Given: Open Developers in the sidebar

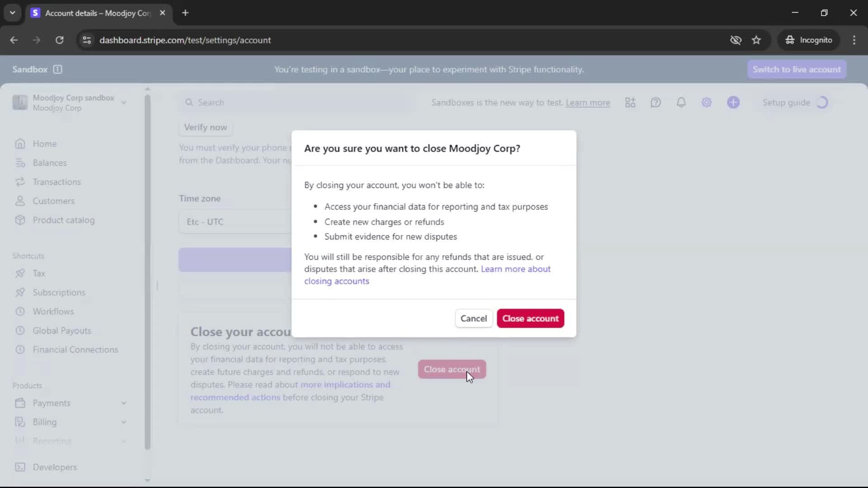Looking at the screenshot, I should pyautogui.click(x=54, y=467).
